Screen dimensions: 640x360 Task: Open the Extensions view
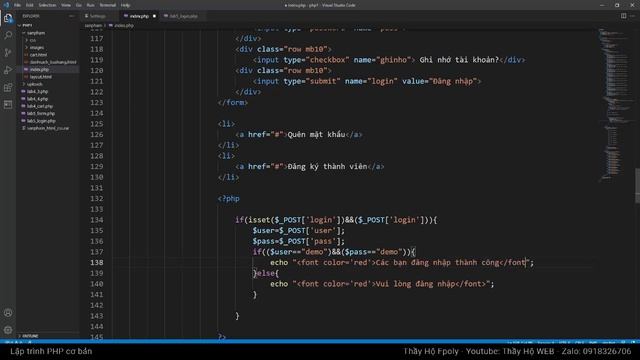tap(8, 87)
